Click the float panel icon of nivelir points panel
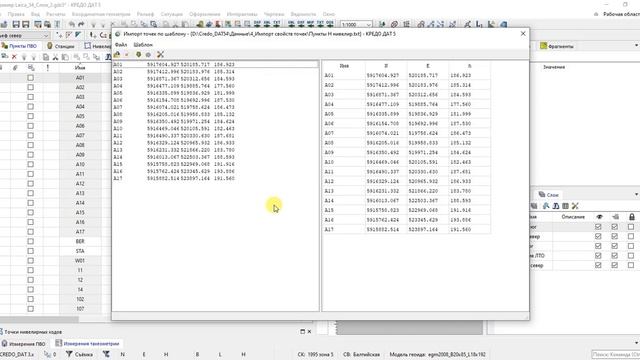 click(302, 331)
